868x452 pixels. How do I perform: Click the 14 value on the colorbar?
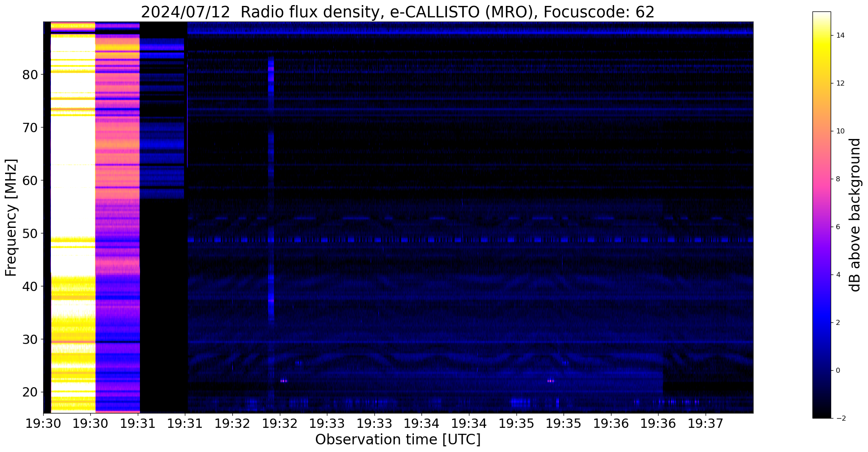[x=839, y=36]
